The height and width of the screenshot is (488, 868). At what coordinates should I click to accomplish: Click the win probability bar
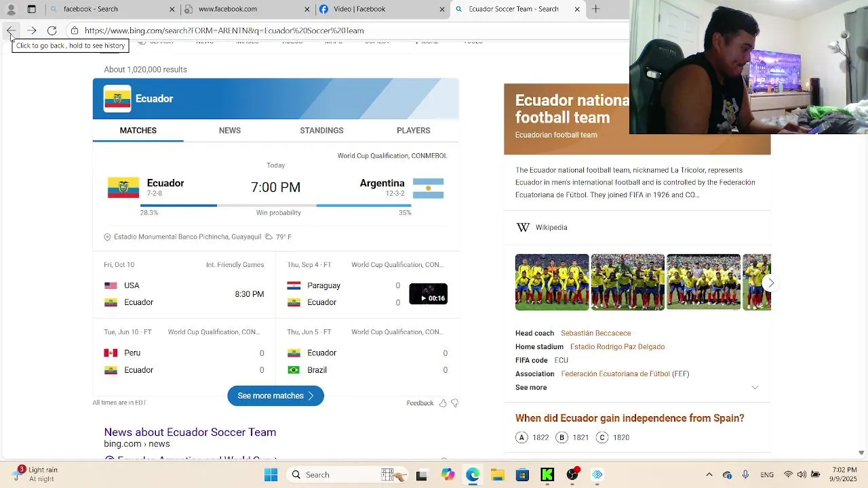(275, 205)
